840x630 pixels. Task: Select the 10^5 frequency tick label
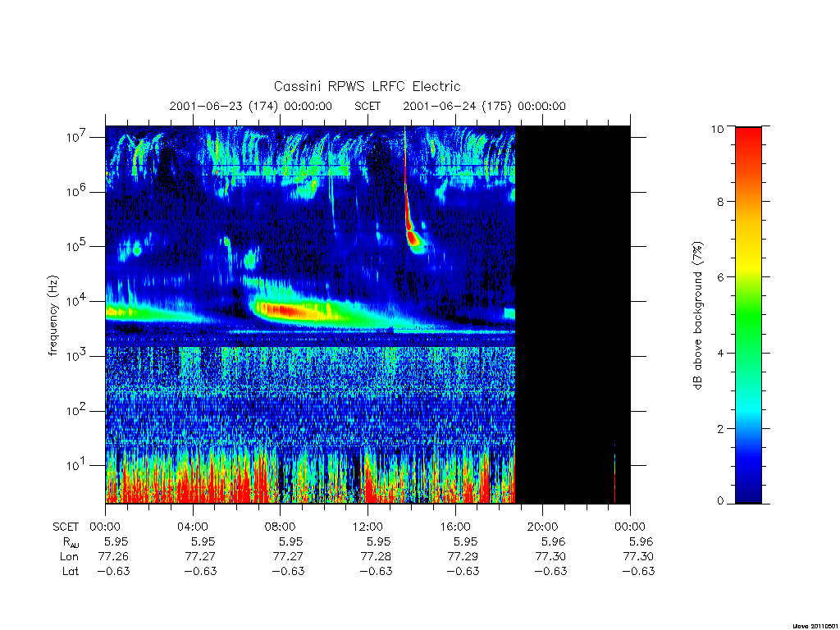[78, 245]
